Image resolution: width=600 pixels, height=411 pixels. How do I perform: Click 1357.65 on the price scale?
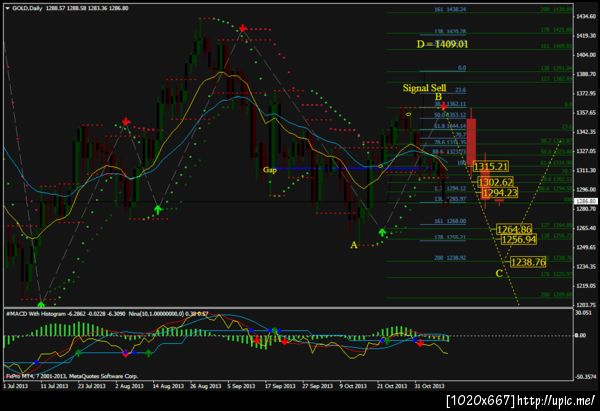pyautogui.click(x=586, y=113)
